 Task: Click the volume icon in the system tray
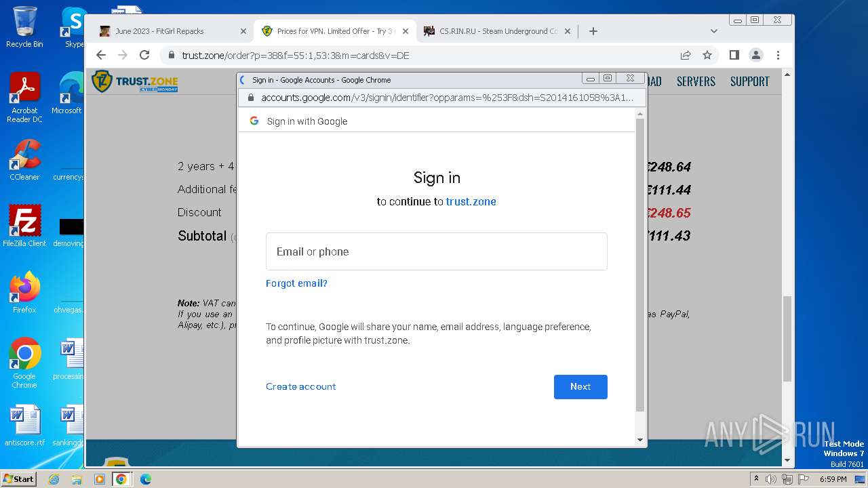click(x=771, y=479)
